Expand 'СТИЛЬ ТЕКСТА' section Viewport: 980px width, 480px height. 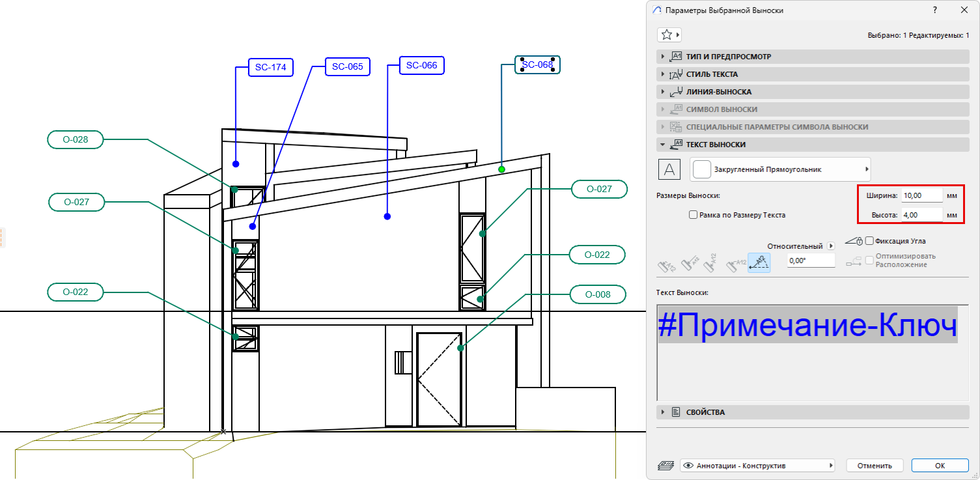click(x=813, y=74)
